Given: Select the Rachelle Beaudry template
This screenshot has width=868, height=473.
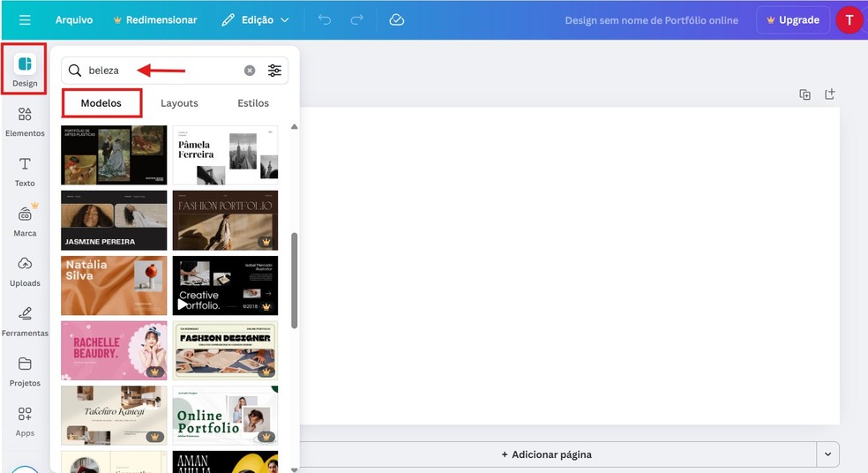Looking at the screenshot, I should click(114, 350).
